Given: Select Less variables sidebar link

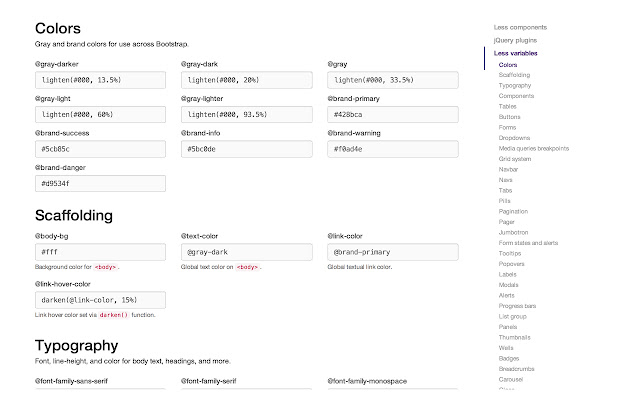Looking at the screenshot, I should click(x=516, y=53).
